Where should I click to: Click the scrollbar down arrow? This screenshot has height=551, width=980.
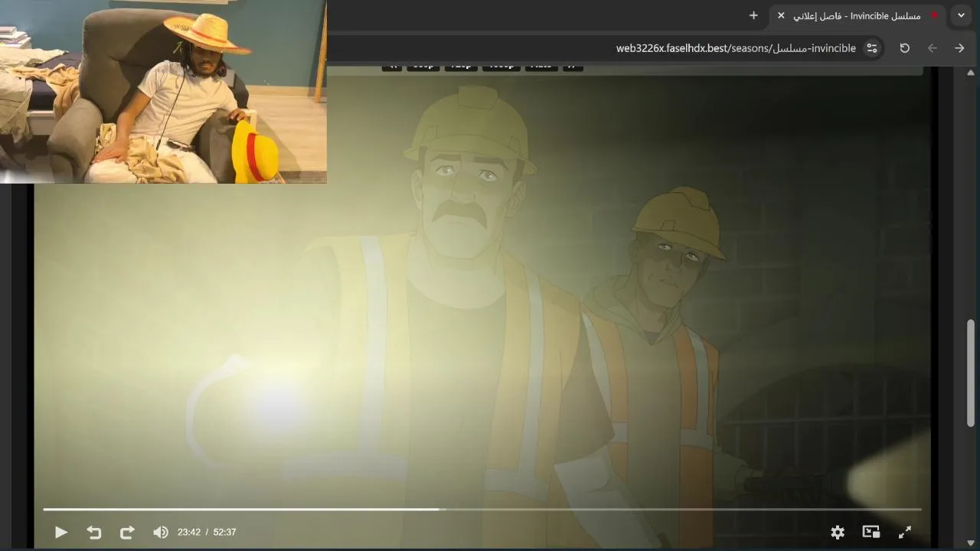(x=972, y=543)
